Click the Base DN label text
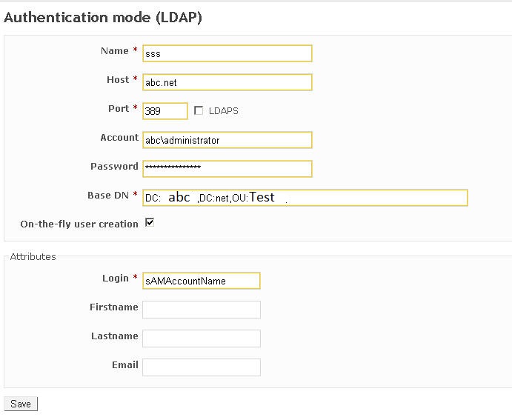 [x=108, y=196]
